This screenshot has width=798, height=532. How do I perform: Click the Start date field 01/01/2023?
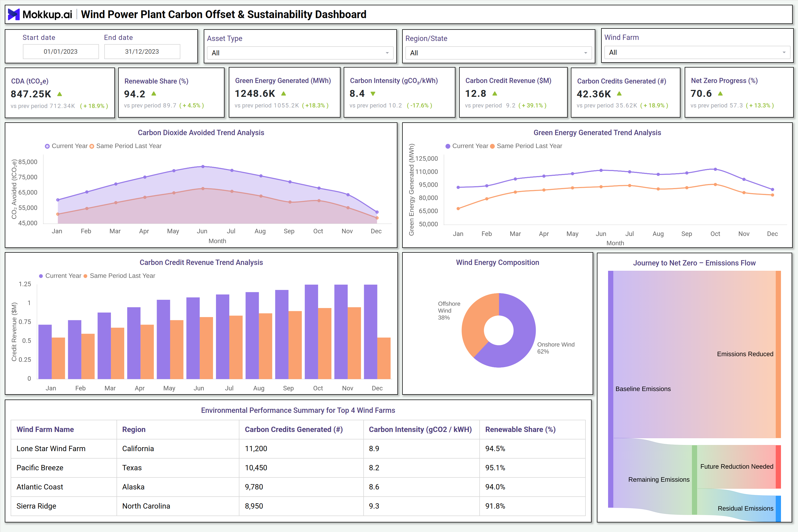[x=61, y=52]
